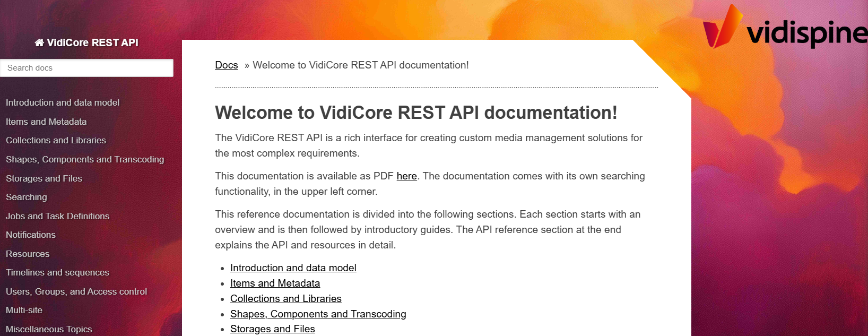Screen dimensions: 868x336
Task: Go to Timelines and sequences
Action: [57, 272]
